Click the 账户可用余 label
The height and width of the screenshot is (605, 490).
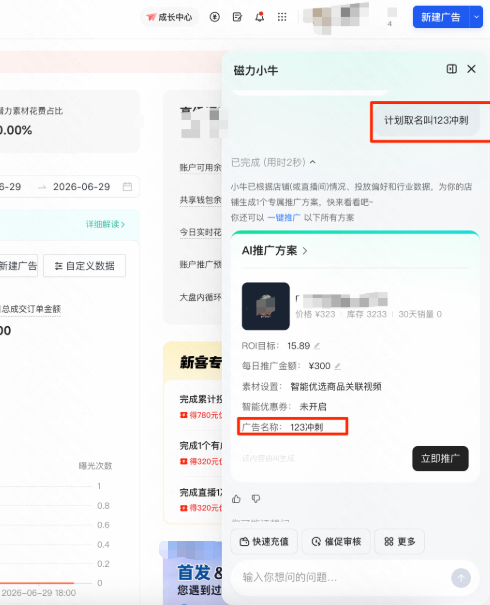pyautogui.click(x=200, y=167)
